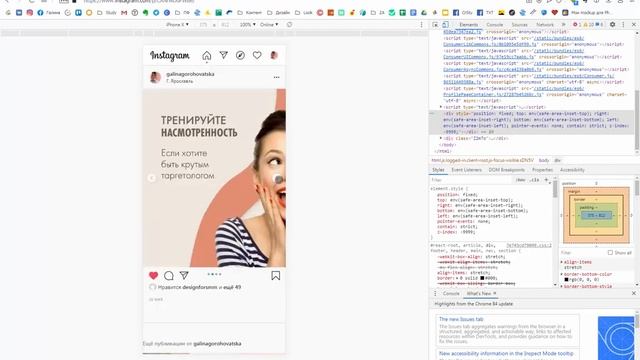Open 'New accessibility information' highlight link
The height and width of the screenshot is (360, 640).
coord(506,353)
